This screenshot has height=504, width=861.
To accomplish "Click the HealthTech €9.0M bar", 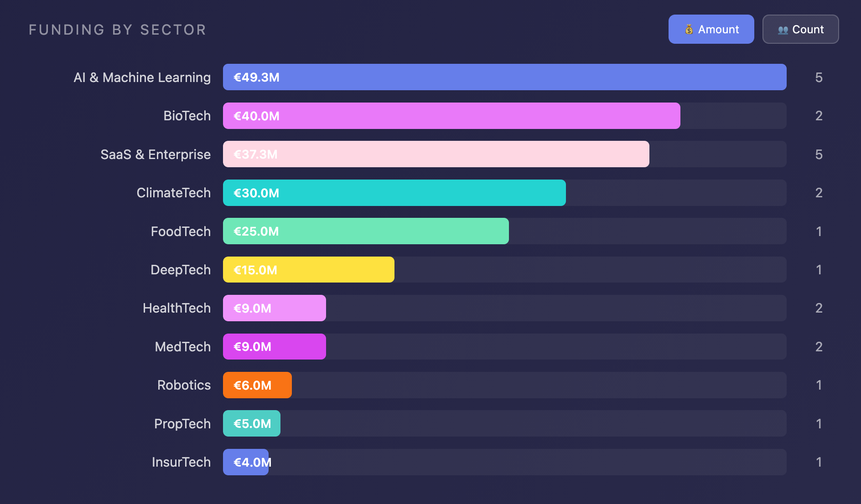I will click(274, 308).
